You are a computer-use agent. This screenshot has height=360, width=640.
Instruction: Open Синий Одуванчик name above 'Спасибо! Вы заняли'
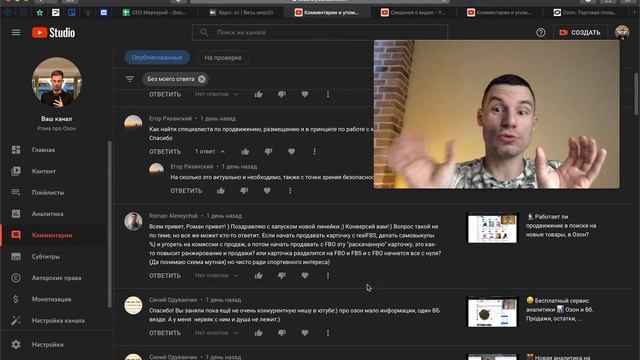(173, 300)
